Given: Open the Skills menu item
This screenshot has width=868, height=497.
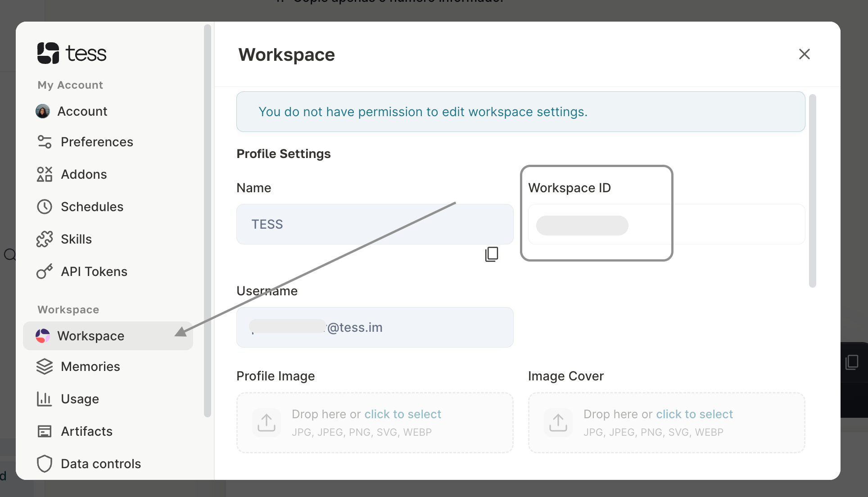Looking at the screenshot, I should [108, 239].
